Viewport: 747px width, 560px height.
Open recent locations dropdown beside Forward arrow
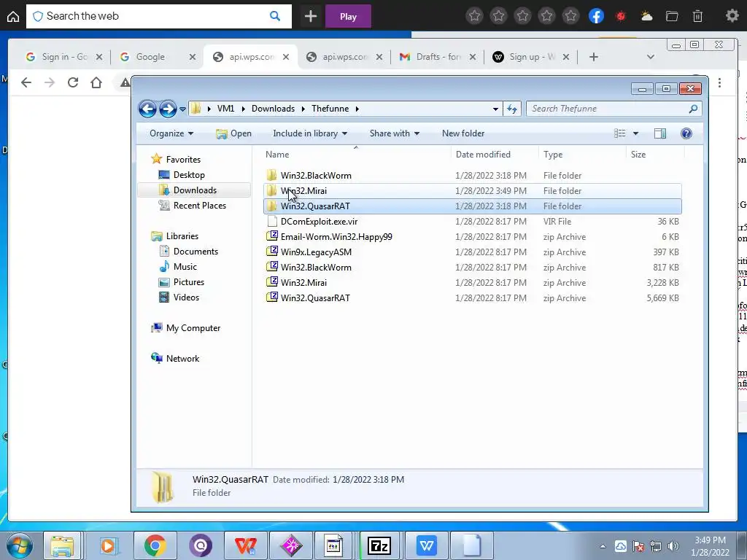tap(182, 109)
